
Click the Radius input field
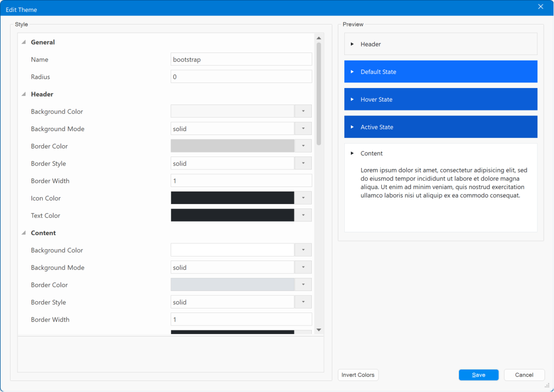point(241,76)
